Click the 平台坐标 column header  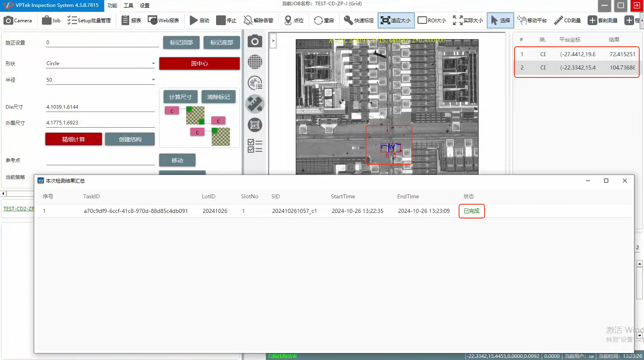570,39
